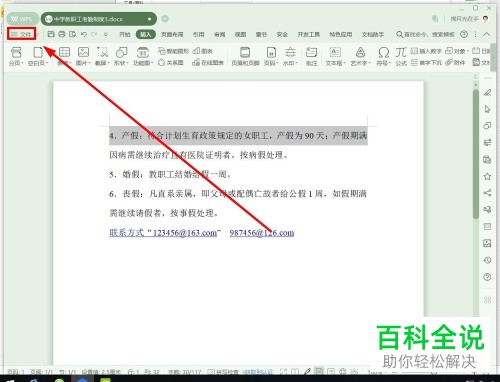500x382 pixels.
Task: Open the WPS home tab
Action: click(22, 19)
